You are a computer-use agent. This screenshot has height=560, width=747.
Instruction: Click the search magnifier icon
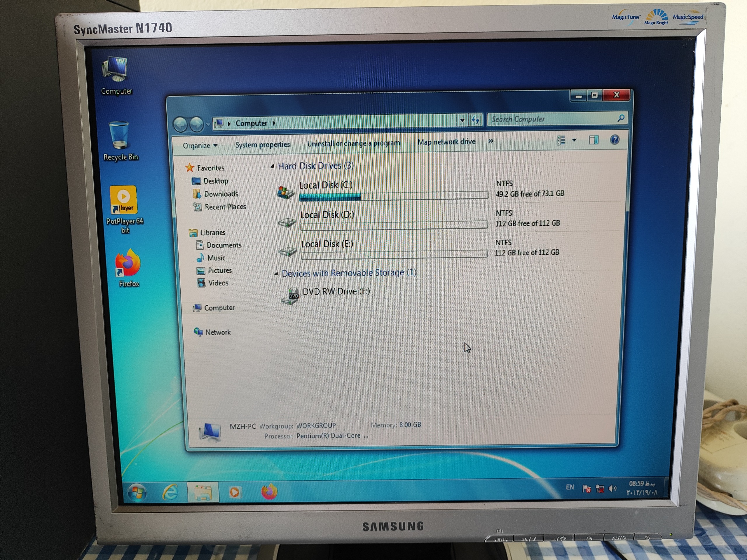coord(621,118)
